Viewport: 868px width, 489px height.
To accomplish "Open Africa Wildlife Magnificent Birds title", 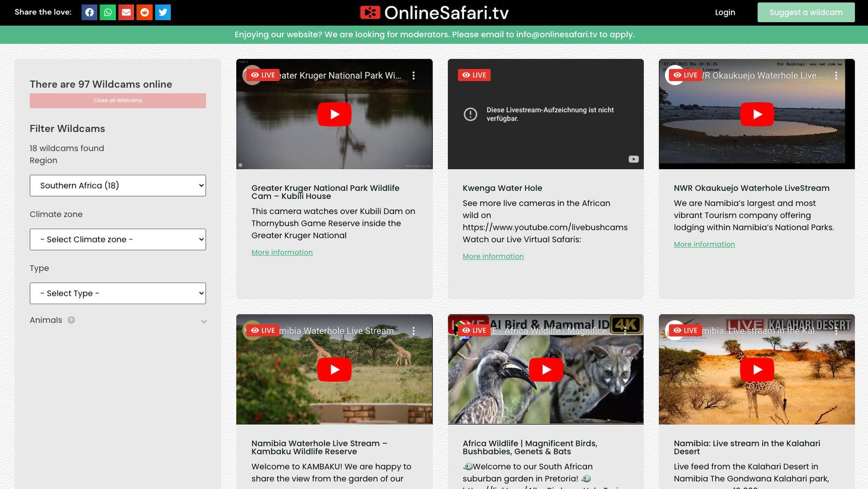I will (529, 448).
